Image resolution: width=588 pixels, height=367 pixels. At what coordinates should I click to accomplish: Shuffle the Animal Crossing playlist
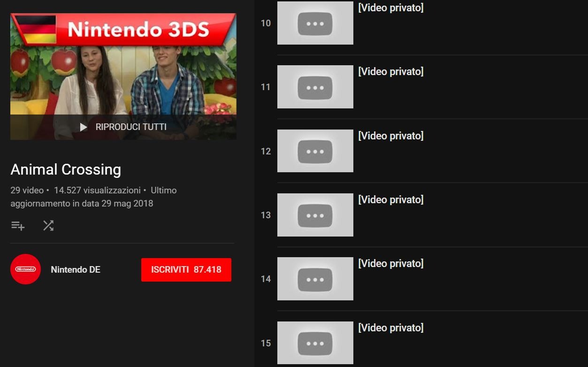coord(48,226)
